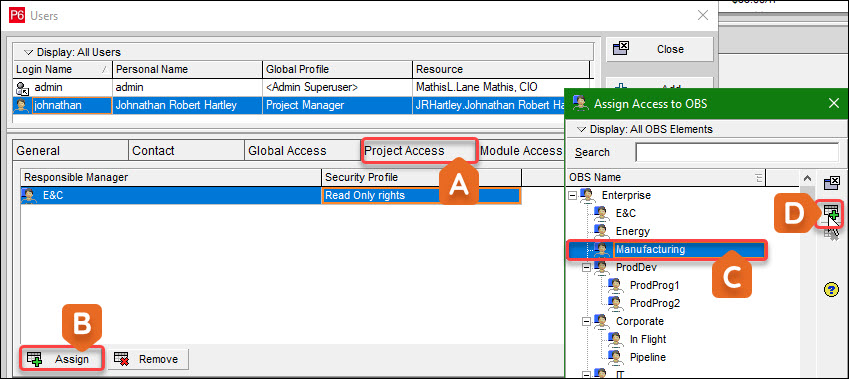Sort by Resource column header
849x379 pixels.
click(502, 69)
